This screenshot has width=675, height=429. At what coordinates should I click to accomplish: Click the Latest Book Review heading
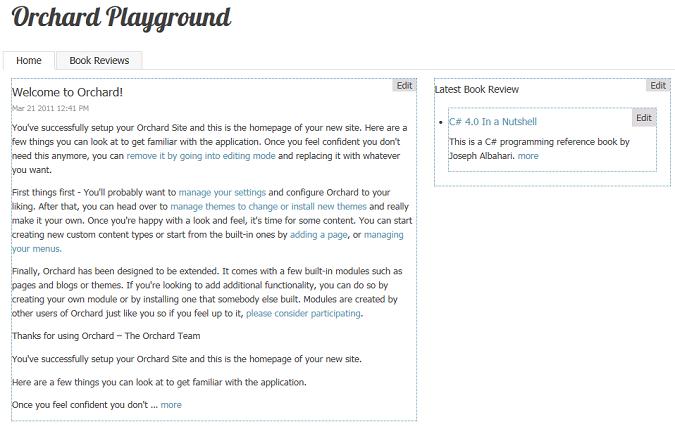point(477,90)
